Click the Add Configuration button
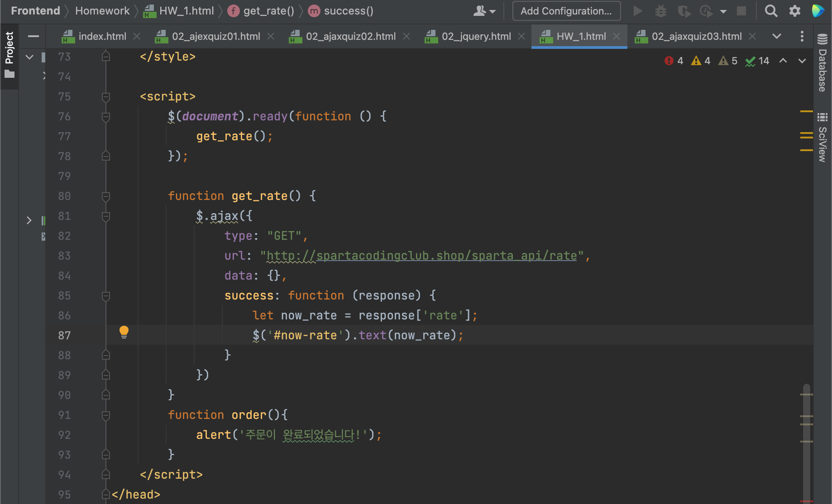 566,11
